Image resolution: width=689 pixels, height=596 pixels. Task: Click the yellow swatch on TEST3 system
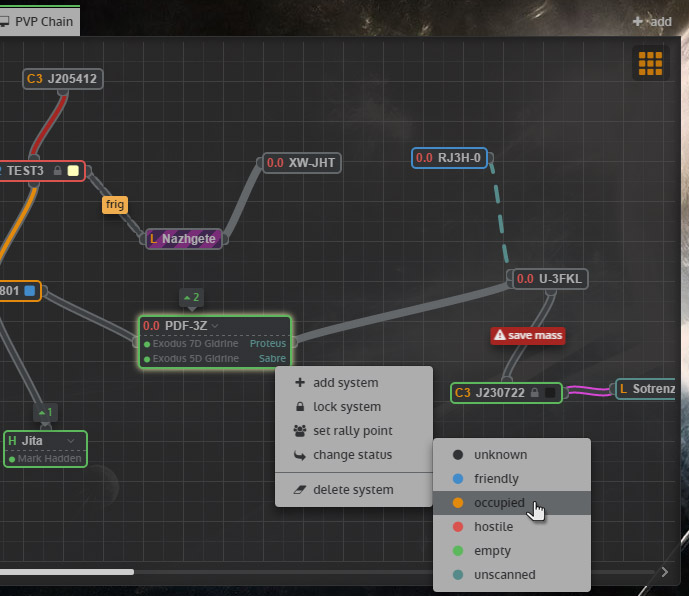[x=73, y=171]
